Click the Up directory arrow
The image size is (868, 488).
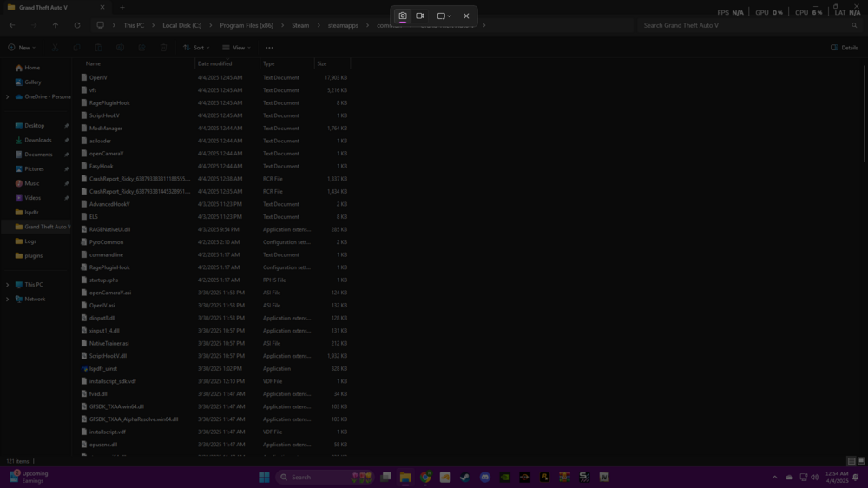tap(56, 25)
